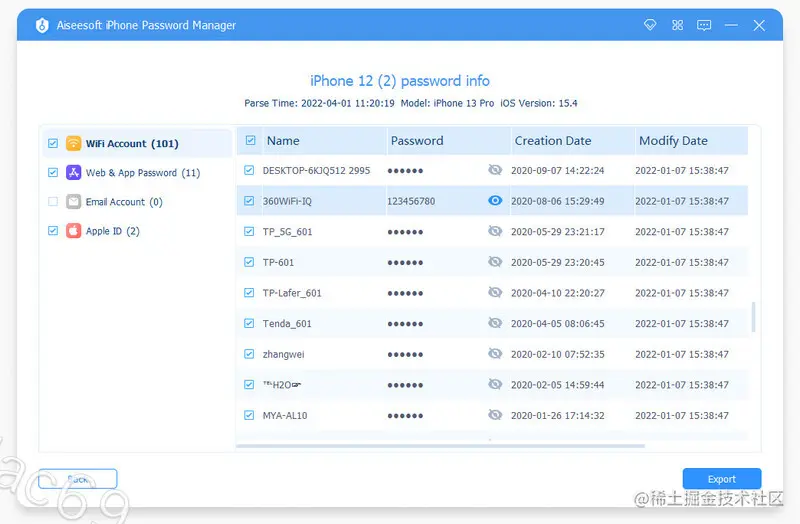Select the revealed password 123456780
The width and height of the screenshot is (800, 524).
pyautogui.click(x=411, y=201)
